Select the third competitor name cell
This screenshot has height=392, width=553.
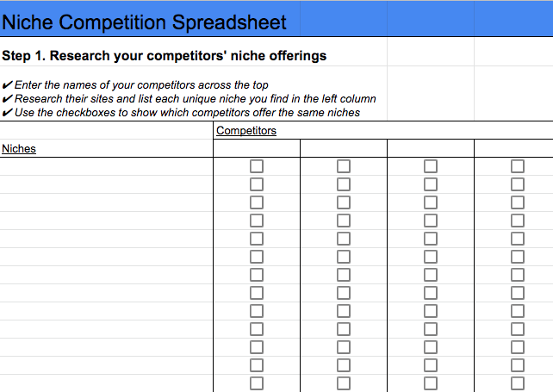click(431, 148)
